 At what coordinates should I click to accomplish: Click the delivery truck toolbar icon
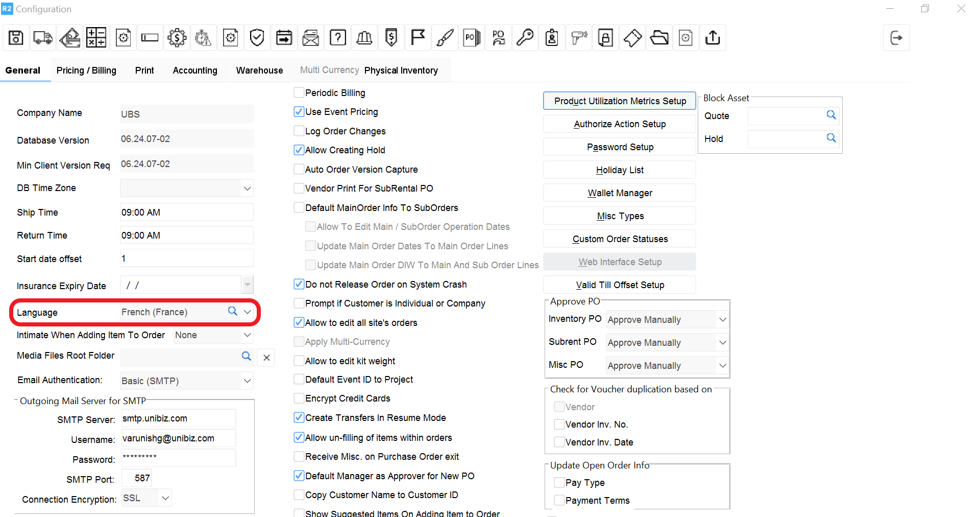point(43,38)
